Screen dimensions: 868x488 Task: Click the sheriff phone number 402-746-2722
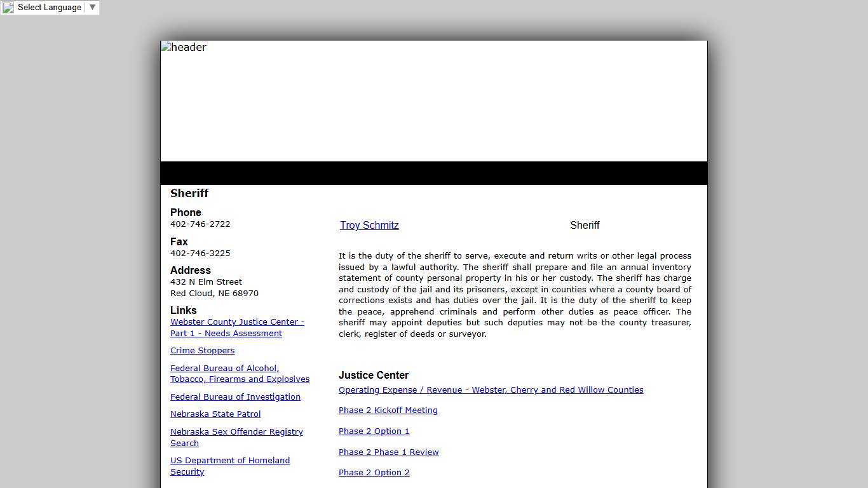[x=200, y=224]
